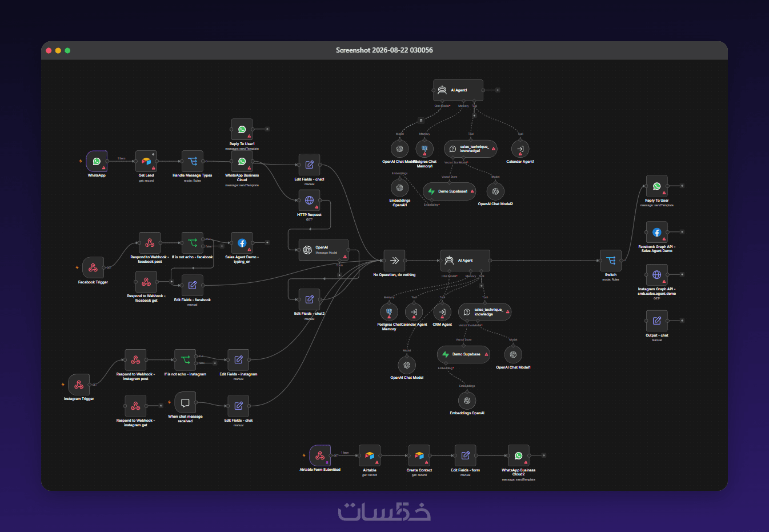Open the Reply To User WhatsApp node
This screenshot has height=532, width=769.
pyautogui.click(x=657, y=186)
